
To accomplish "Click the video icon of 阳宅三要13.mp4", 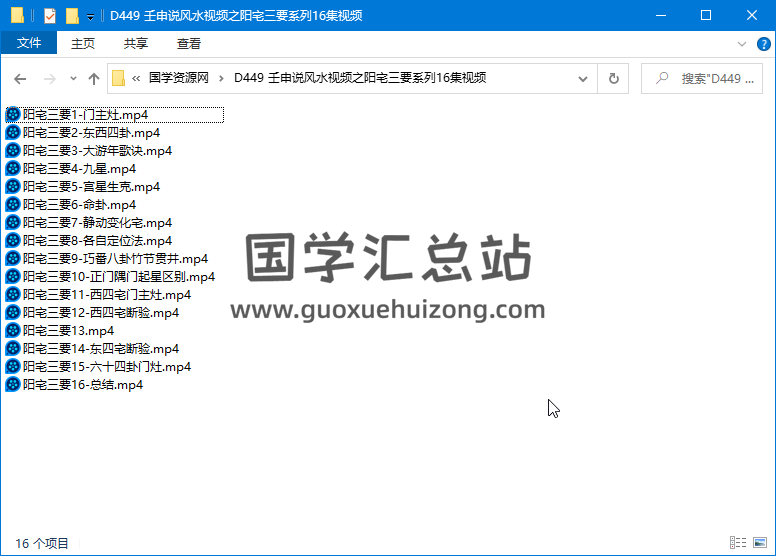I will 13,331.
